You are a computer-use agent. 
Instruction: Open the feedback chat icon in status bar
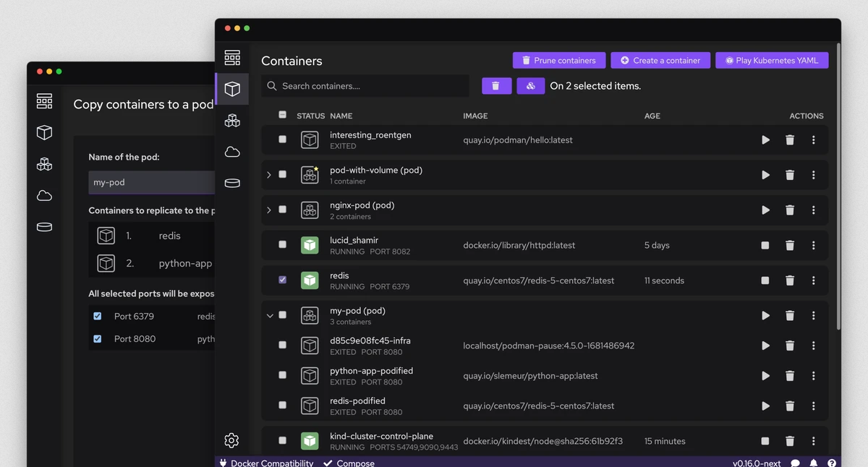point(795,463)
